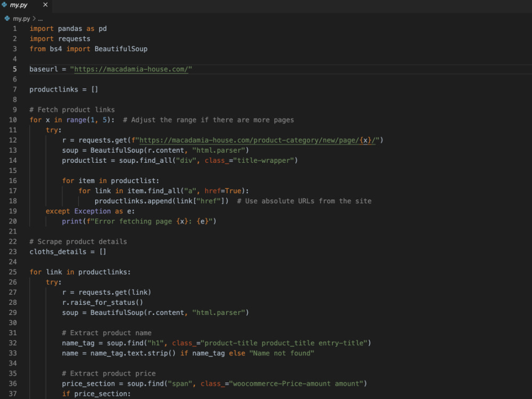Viewport: 532px width, 399px height.
Task: Click 'for item in productlist:' line
Action: (111, 181)
